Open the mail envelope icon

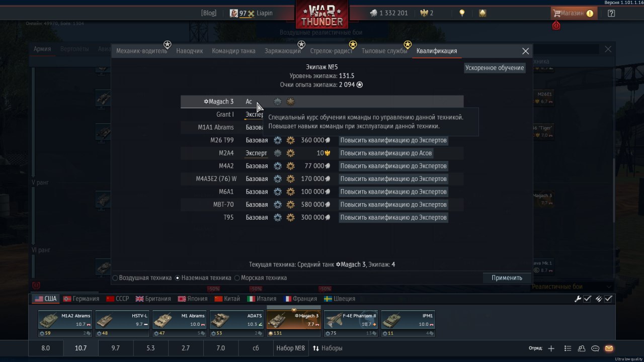click(609, 348)
